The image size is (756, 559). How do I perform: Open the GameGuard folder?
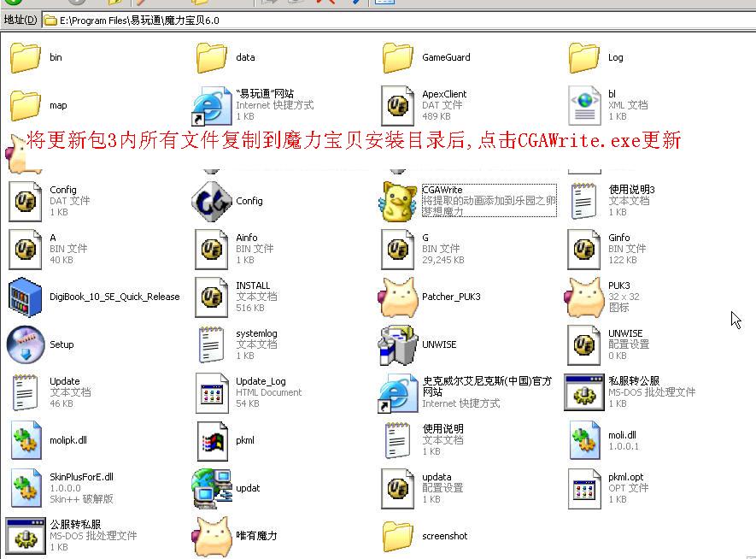coord(397,57)
